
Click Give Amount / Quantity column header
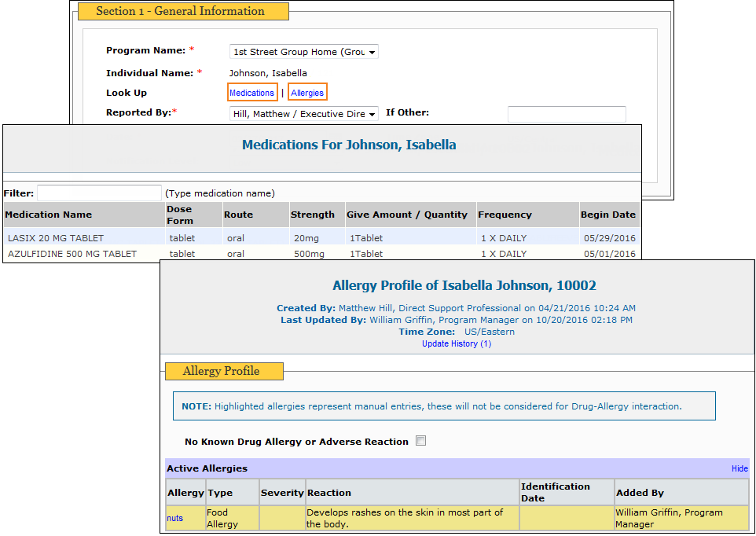pyautogui.click(x=410, y=215)
